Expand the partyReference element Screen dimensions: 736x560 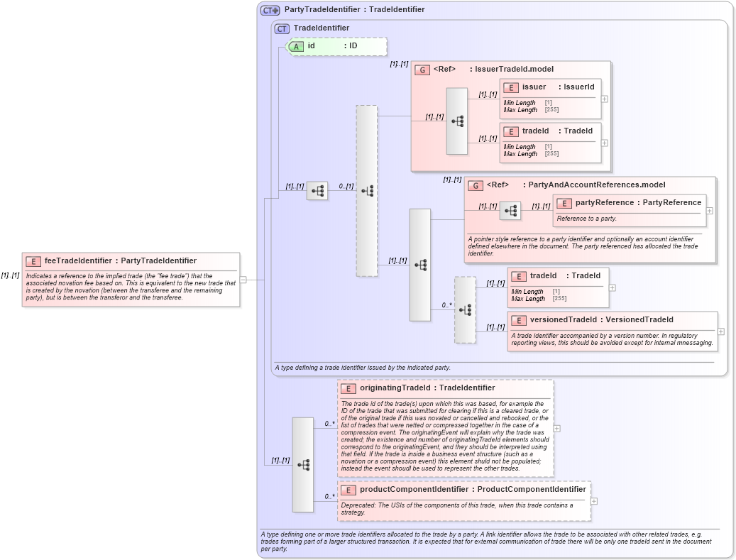pyautogui.click(x=710, y=212)
